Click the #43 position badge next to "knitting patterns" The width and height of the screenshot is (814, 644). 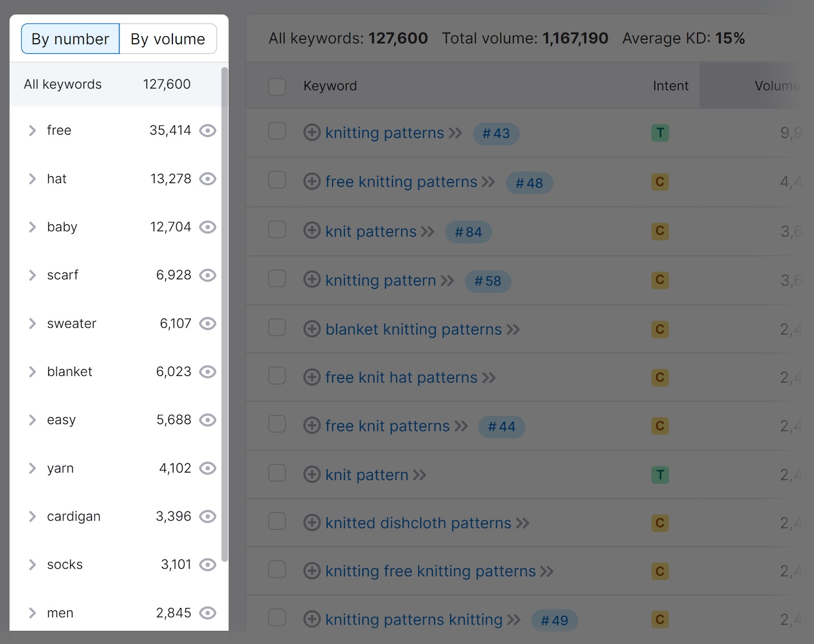(496, 134)
